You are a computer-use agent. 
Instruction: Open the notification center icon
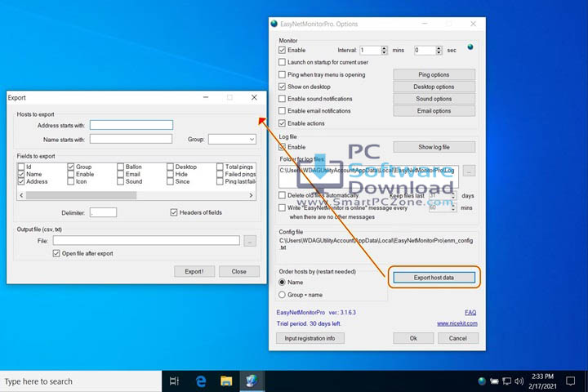pos(570,381)
